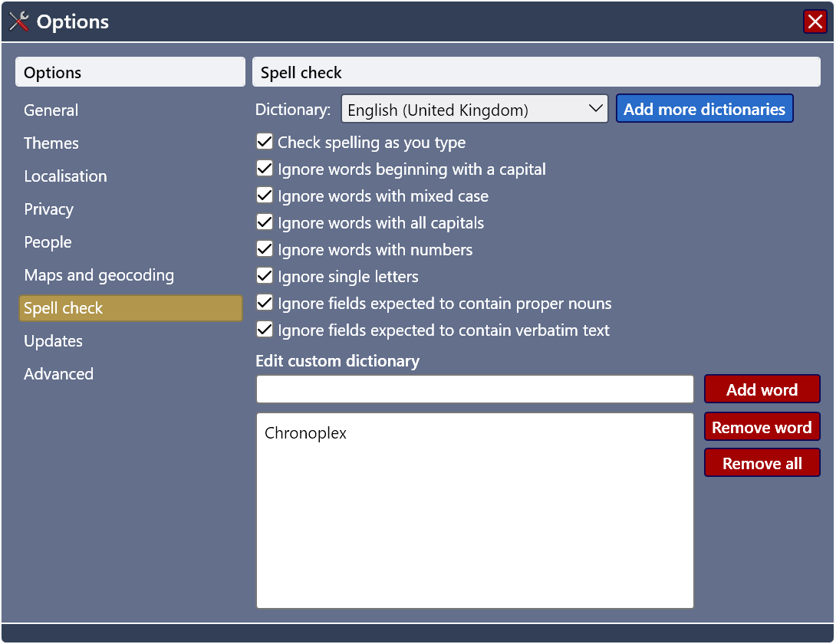Go to Localisation settings
The height and width of the screenshot is (644, 836).
coord(66,176)
